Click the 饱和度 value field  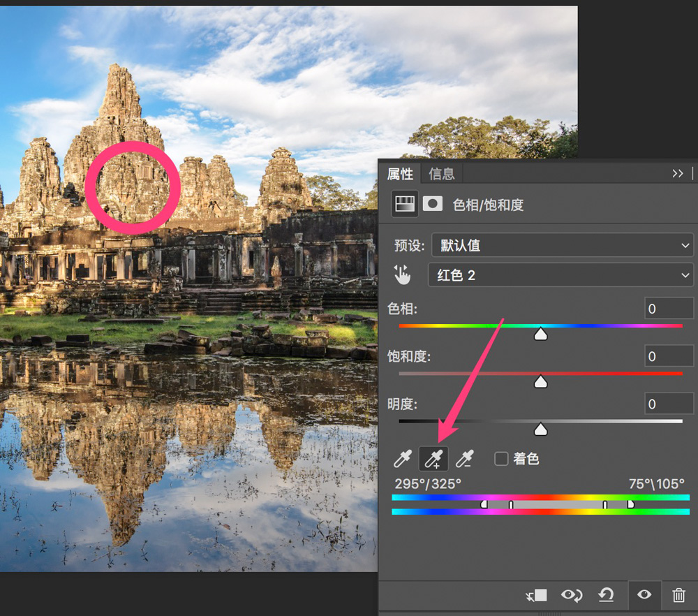coord(669,356)
